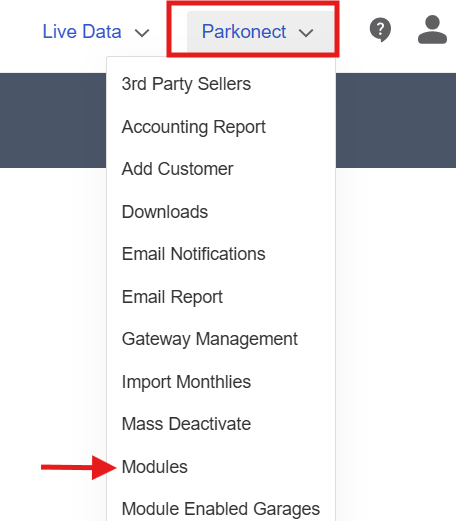This screenshot has height=521, width=456.
Task: Open the Modules menu item
Action: tap(155, 466)
